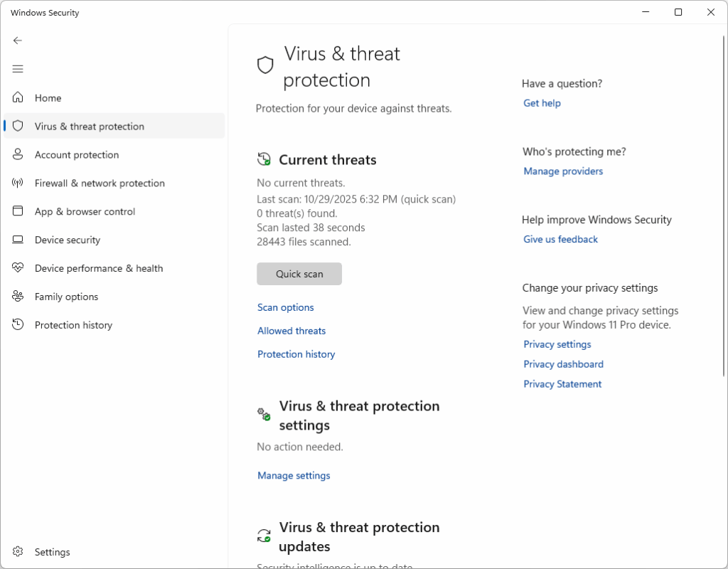Open Manage providers link
Image resolution: width=728 pixels, height=569 pixels.
pos(563,171)
